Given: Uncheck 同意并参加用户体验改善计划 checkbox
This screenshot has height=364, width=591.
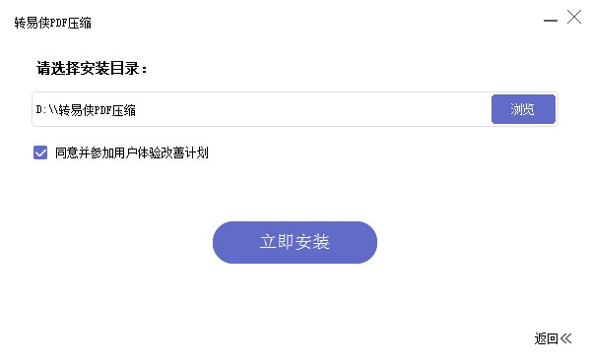Looking at the screenshot, I should point(40,152).
